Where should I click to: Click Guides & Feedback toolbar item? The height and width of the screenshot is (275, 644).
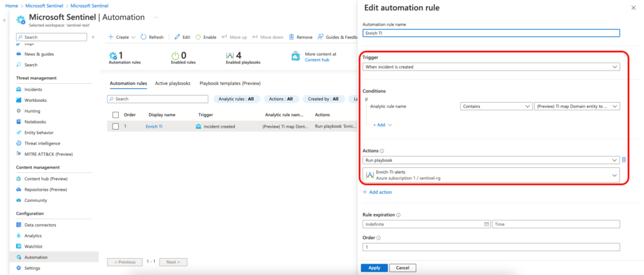[x=338, y=37]
